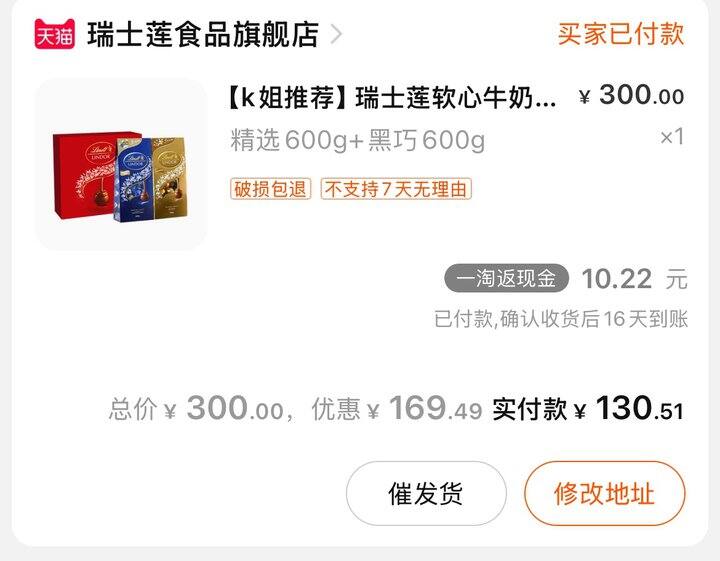Open the Lindt chocolate product thumbnail
Viewport: 720px width, 561px height.
(x=121, y=164)
